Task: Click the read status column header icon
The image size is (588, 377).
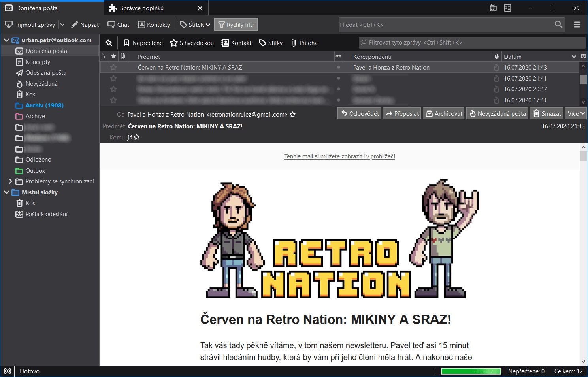Action: (x=339, y=57)
